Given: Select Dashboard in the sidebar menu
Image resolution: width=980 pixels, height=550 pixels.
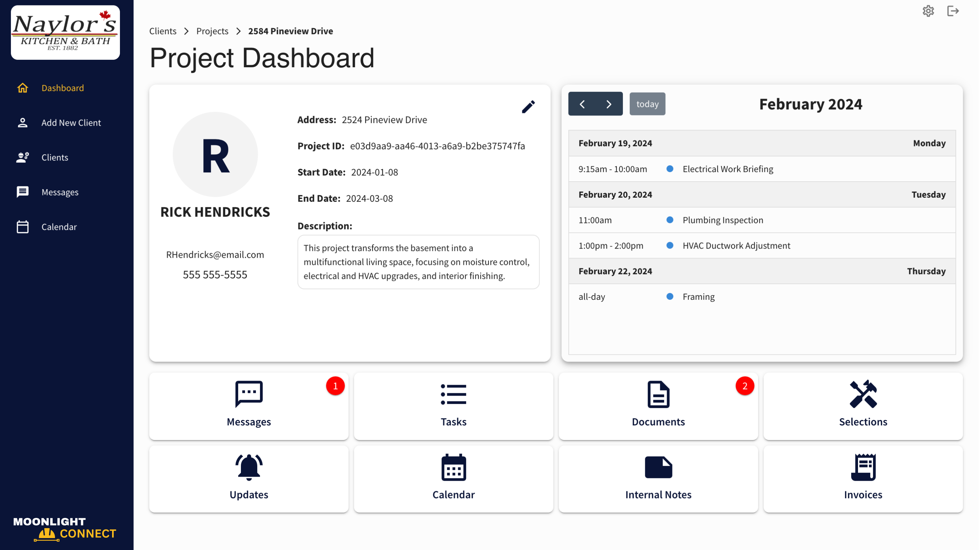Looking at the screenshot, I should (63, 88).
